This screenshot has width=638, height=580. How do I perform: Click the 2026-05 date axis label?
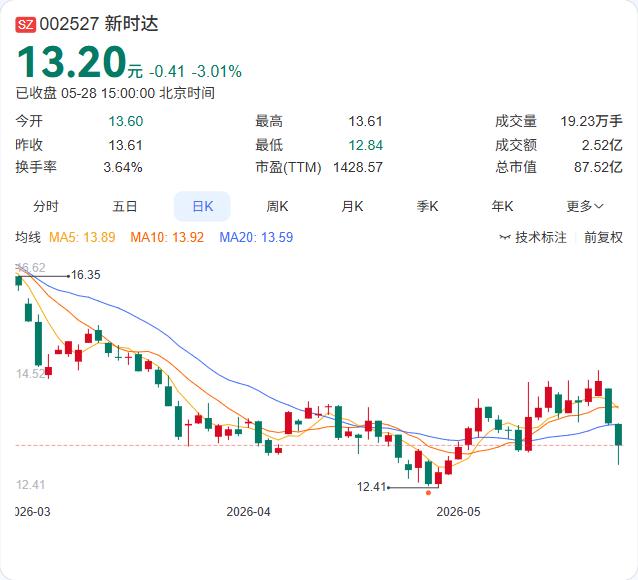pos(458,512)
